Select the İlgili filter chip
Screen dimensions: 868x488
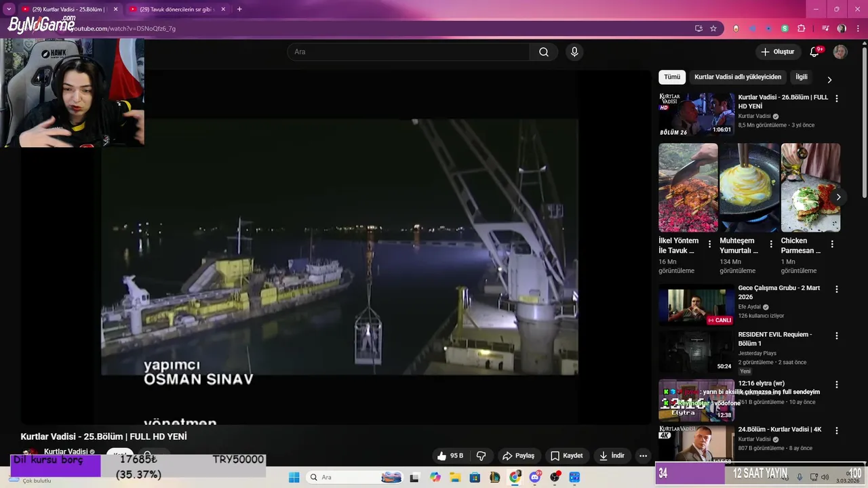point(802,77)
